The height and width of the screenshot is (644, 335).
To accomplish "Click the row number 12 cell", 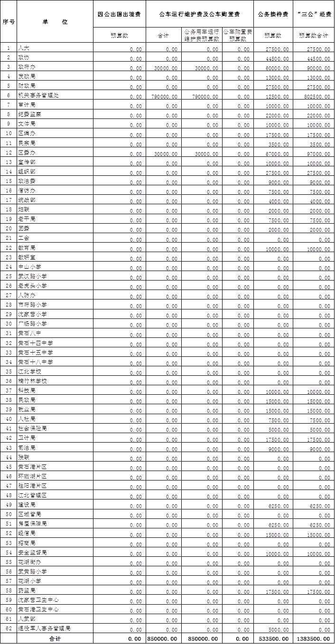I will [x=9, y=153].
